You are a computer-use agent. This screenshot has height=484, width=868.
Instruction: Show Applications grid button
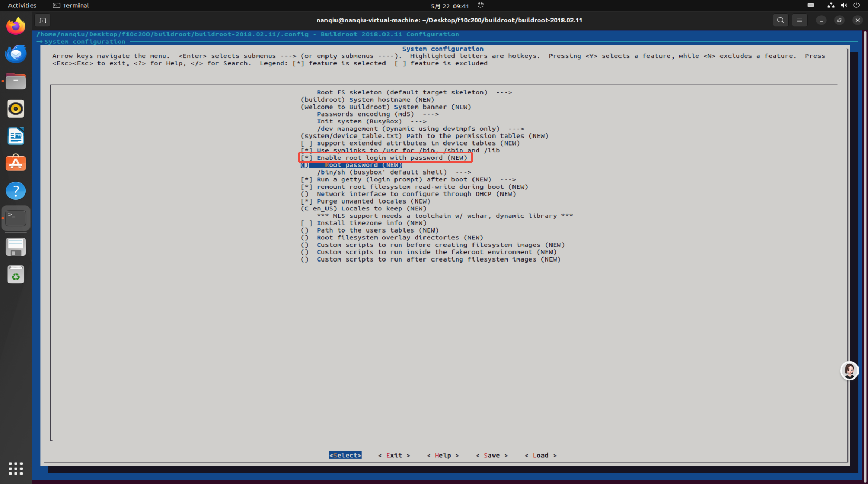click(x=16, y=468)
